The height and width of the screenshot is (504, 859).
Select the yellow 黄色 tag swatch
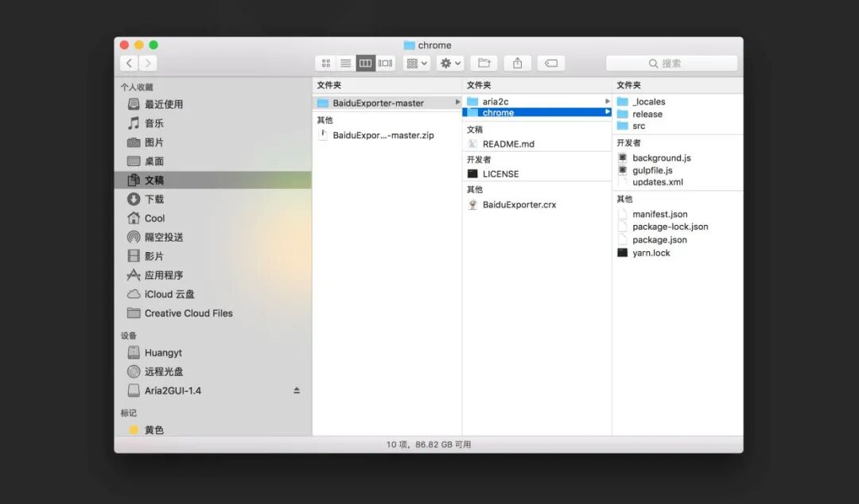pyautogui.click(x=134, y=429)
